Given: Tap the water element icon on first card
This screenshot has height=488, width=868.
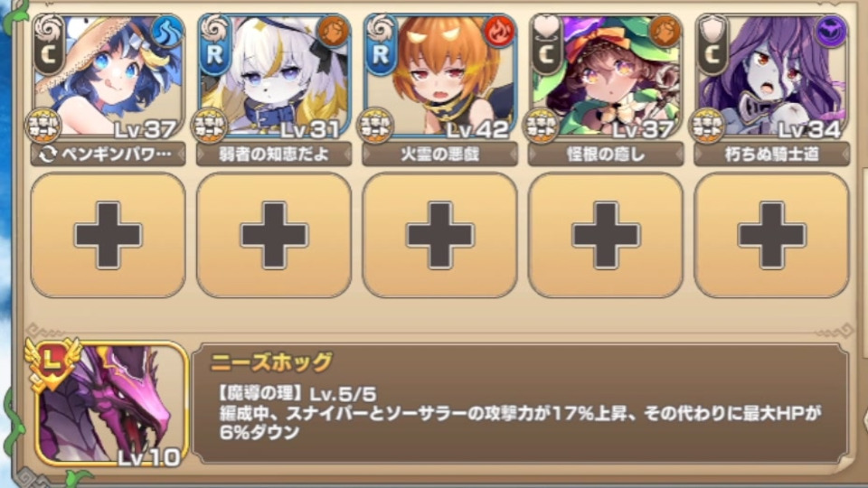Looking at the screenshot, I should 167,33.
